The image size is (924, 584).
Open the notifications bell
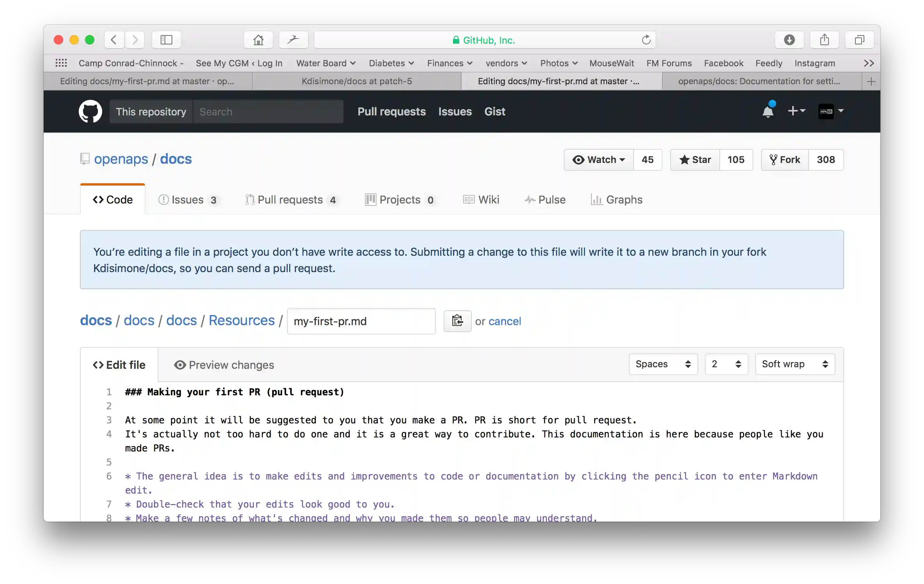point(768,111)
